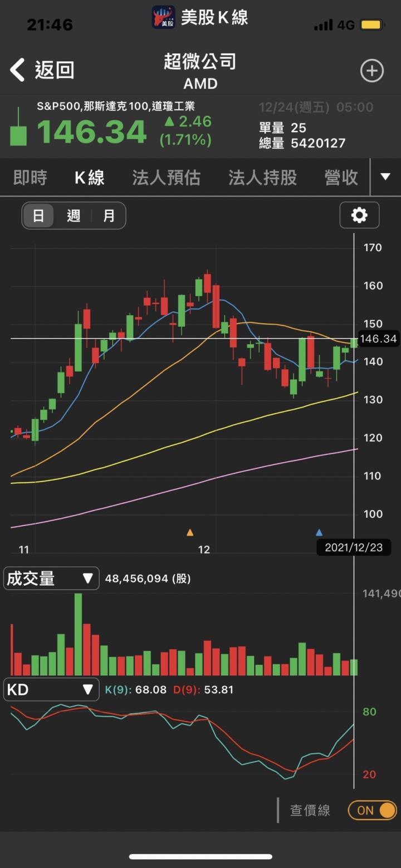The height and width of the screenshot is (868, 401).
Task: Open the KD indicator dropdown
Action: [51, 690]
